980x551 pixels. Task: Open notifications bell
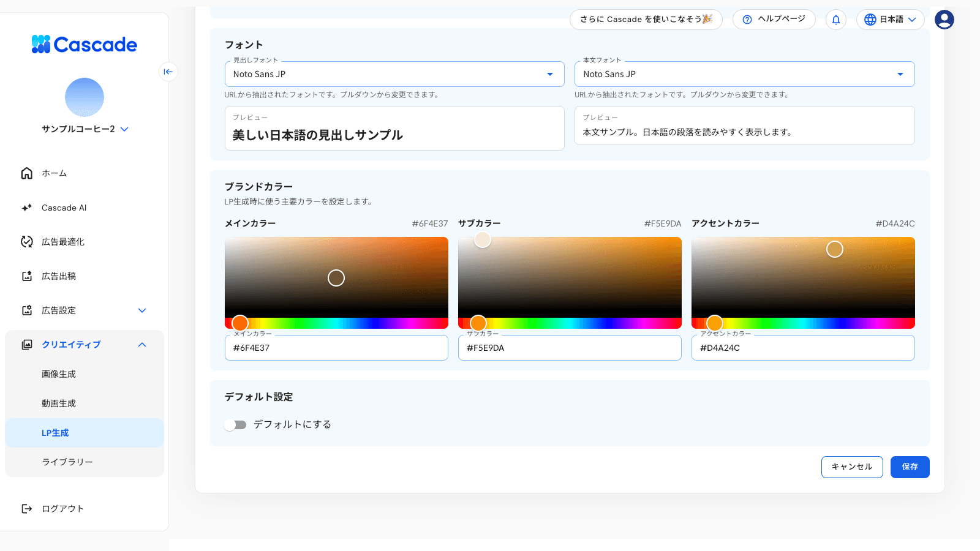[x=836, y=20]
